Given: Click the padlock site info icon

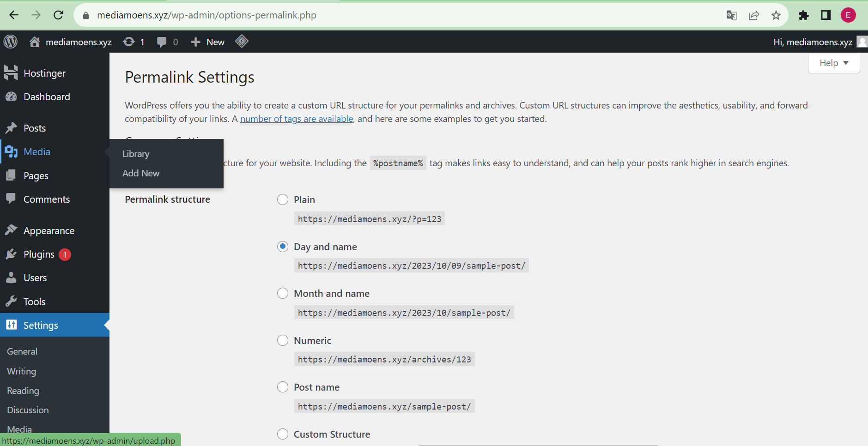Looking at the screenshot, I should click(85, 15).
